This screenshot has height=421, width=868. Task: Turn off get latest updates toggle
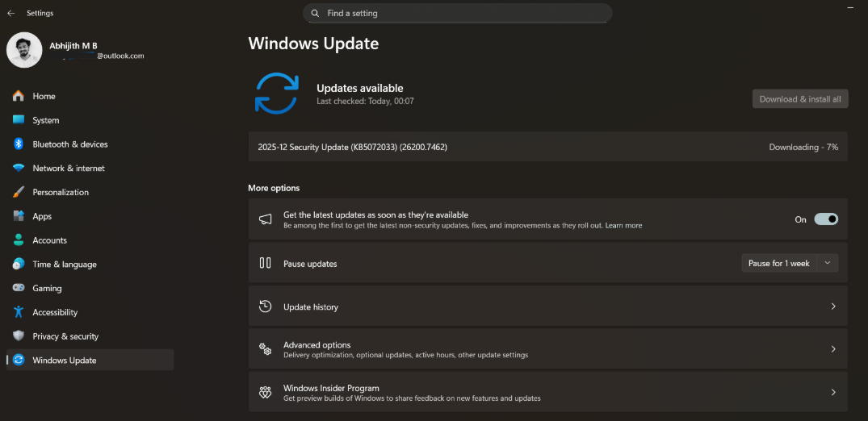point(826,219)
